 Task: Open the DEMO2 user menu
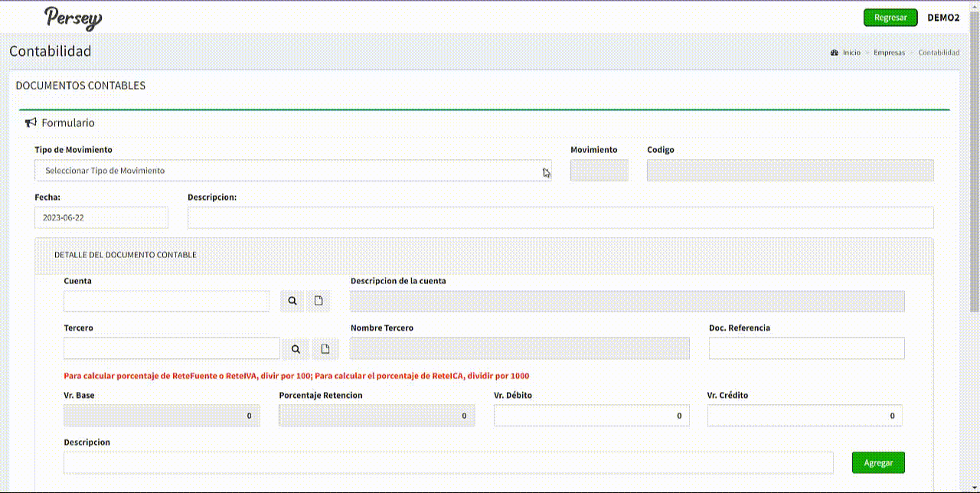pos(942,18)
